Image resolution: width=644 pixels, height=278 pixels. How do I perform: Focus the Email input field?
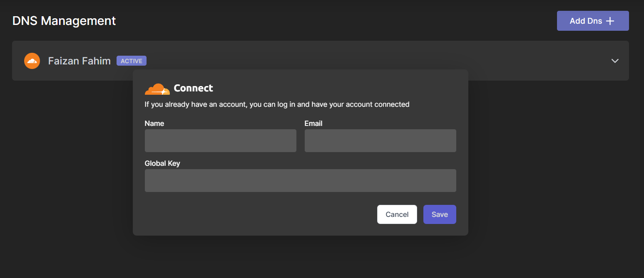[380, 140]
